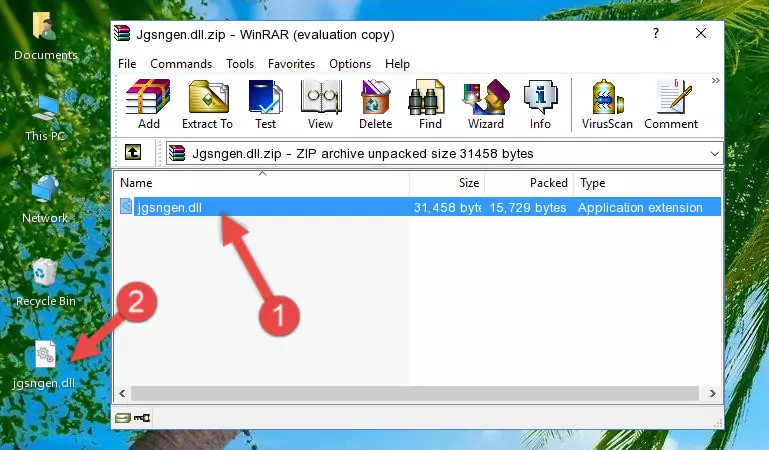Sort list by Packed column
This screenshot has height=450, width=769.
pyautogui.click(x=529, y=183)
